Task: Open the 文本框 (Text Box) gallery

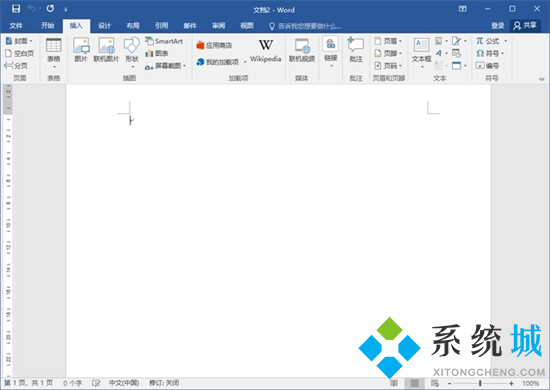Action: [x=421, y=53]
